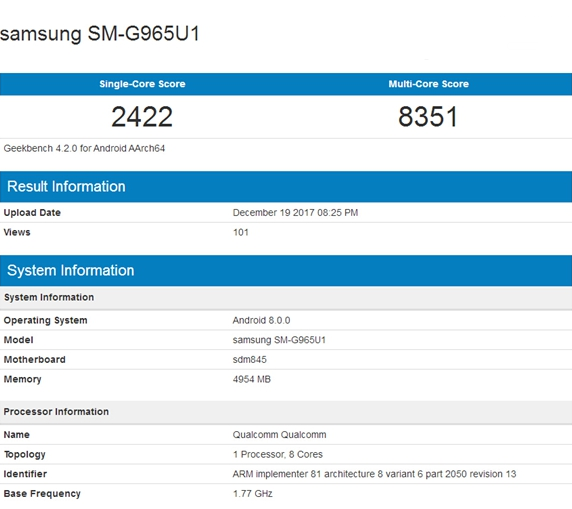Click the processor Name label
The width and height of the screenshot is (572, 509).
pyautogui.click(x=17, y=435)
